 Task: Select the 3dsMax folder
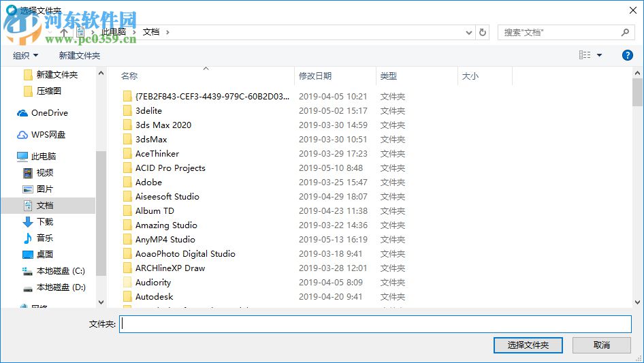point(151,140)
